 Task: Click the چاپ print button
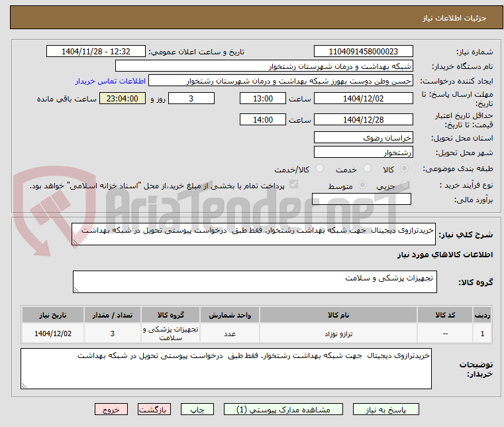pos(197,409)
